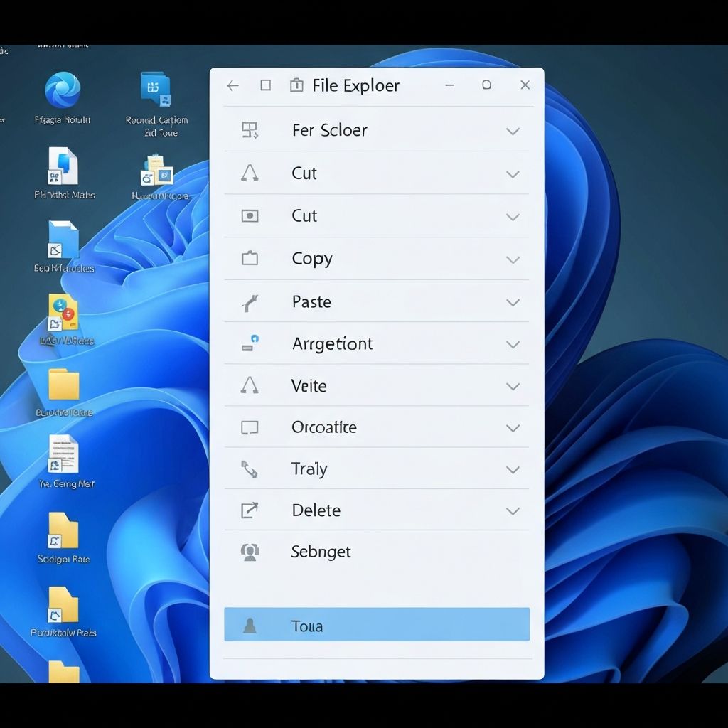Open the Paste dropdown arrow
The width and height of the screenshot is (728, 728).
tap(513, 302)
